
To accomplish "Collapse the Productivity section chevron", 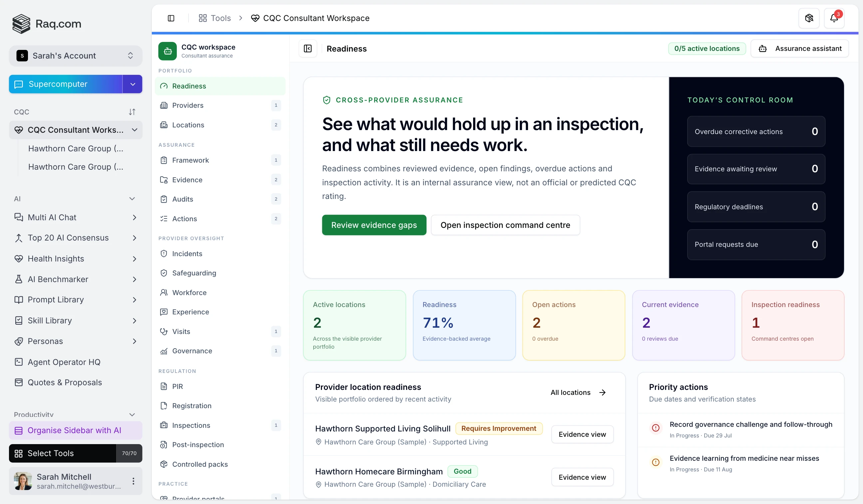I will pos(132,415).
